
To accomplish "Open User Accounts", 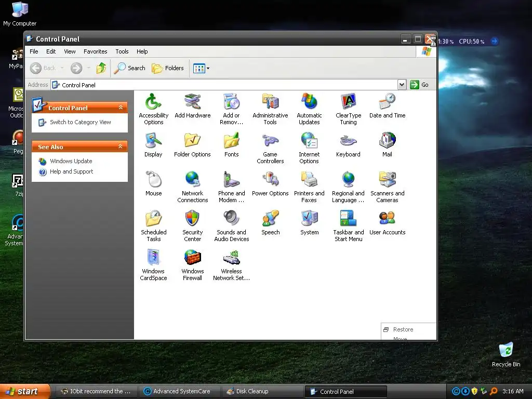I will [x=387, y=222].
